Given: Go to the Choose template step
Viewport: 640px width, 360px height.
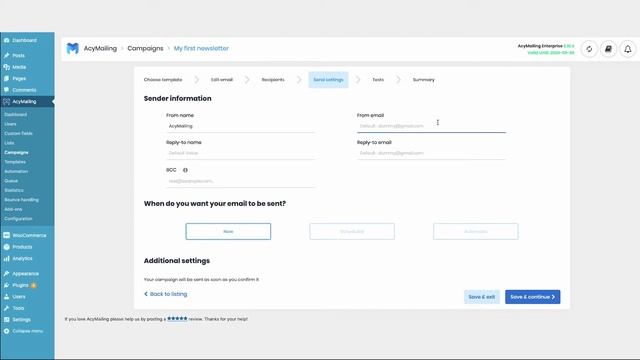Looking at the screenshot, I should (163, 80).
